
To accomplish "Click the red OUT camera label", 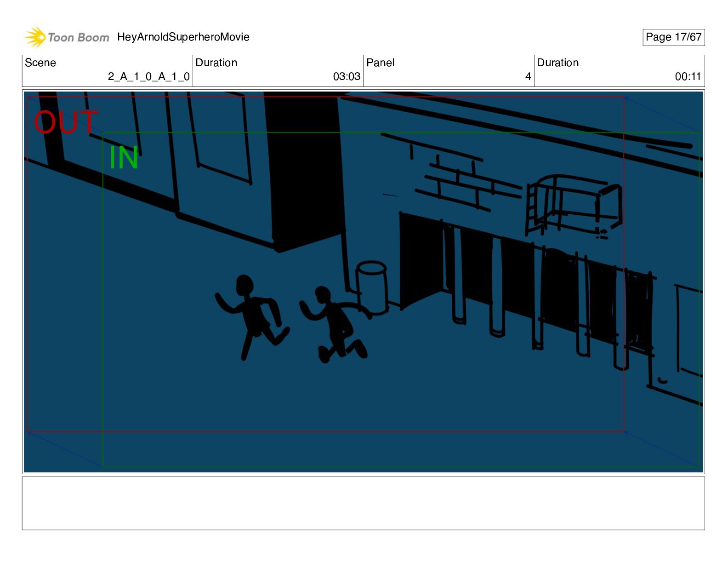I will tap(66, 122).
